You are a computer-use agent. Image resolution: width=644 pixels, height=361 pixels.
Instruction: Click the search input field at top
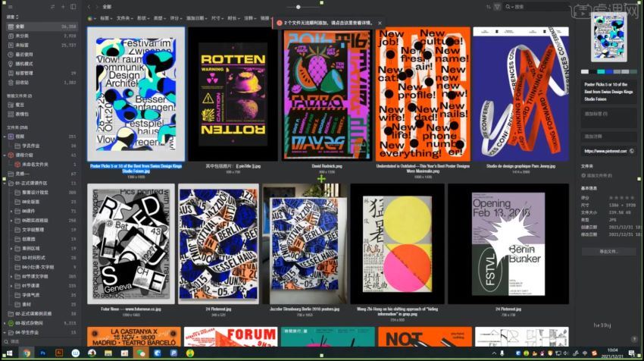point(536,7)
